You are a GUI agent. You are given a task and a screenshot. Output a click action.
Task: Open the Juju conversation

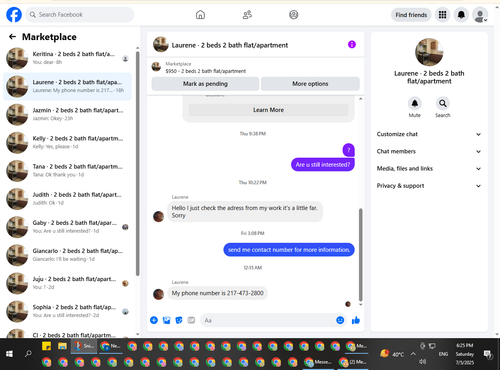68,283
